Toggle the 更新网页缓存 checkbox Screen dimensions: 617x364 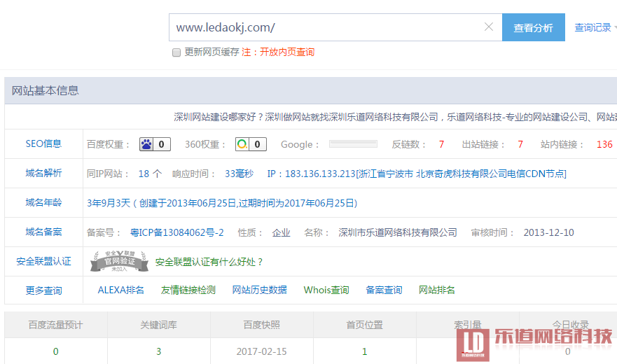coord(176,52)
